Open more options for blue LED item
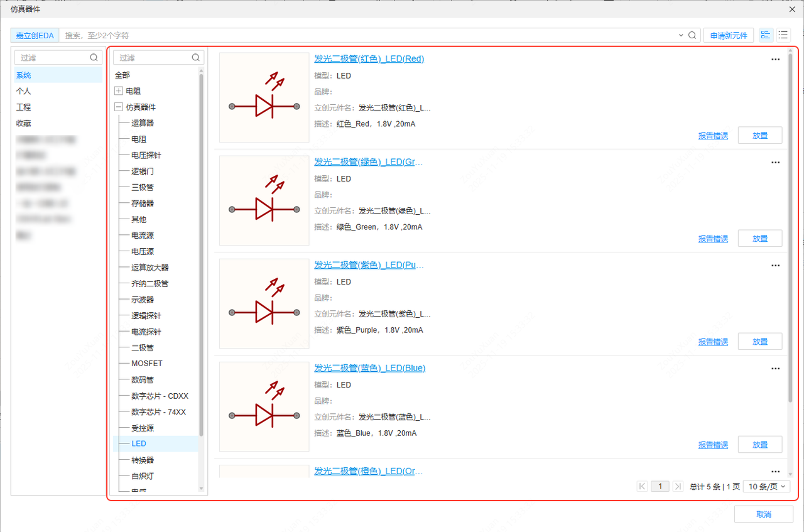The width and height of the screenshot is (804, 532). (775, 369)
